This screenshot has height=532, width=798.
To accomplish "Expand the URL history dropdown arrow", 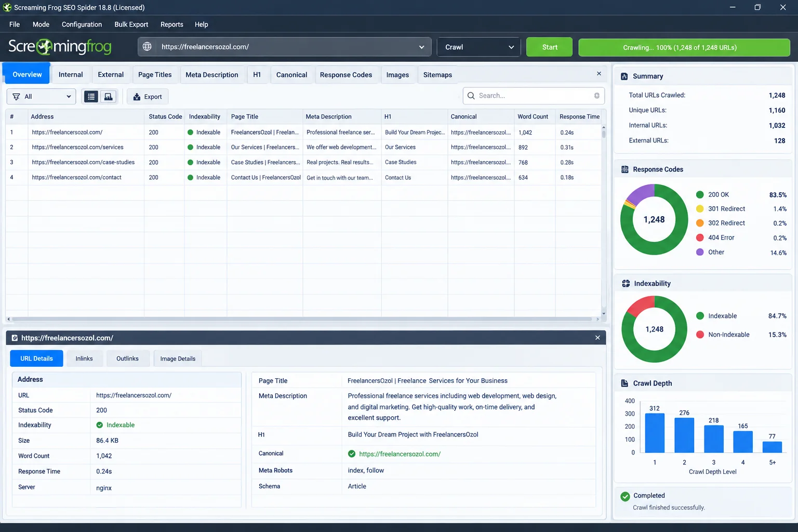I will point(421,47).
